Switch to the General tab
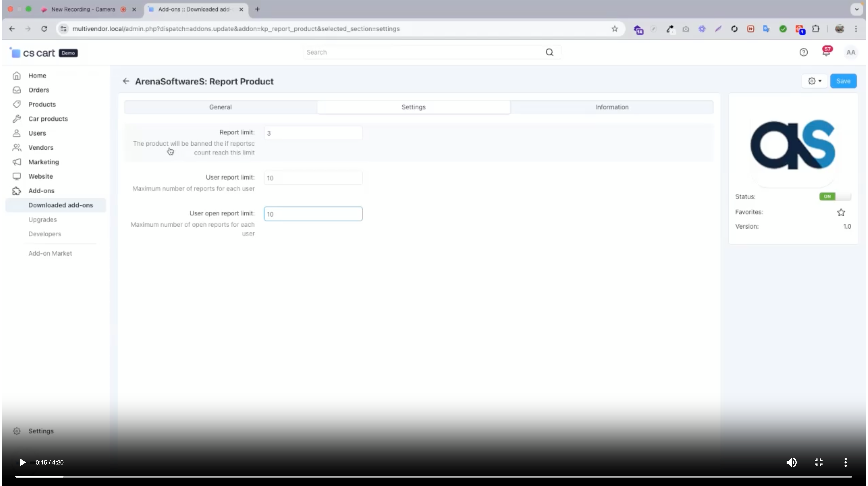Screen dimensions: 868x486 click(x=220, y=107)
